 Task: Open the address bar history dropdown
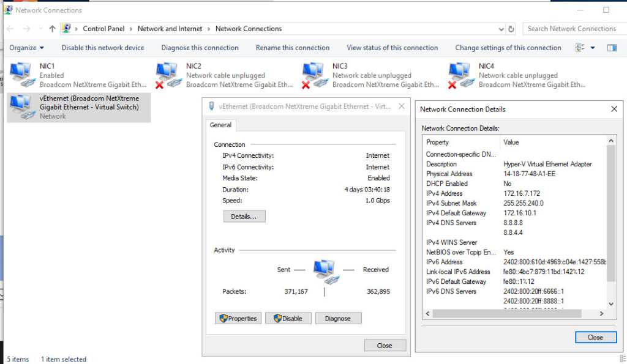click(502, 28)
